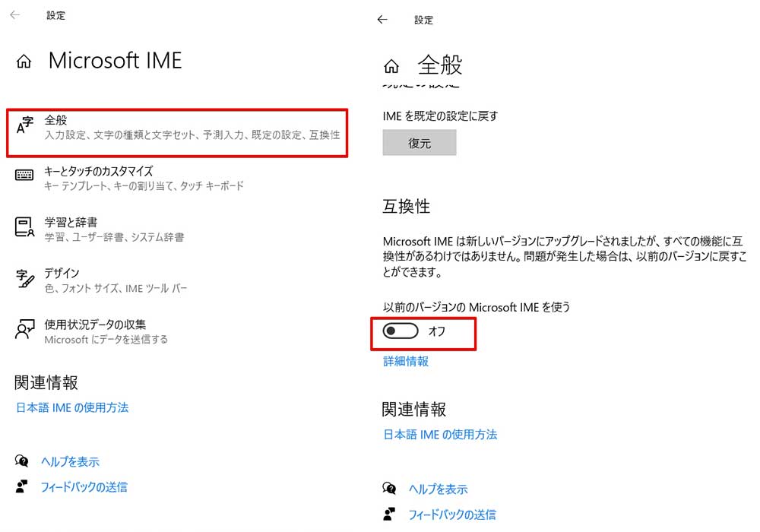Click the 全般 A字 icon

25,125
